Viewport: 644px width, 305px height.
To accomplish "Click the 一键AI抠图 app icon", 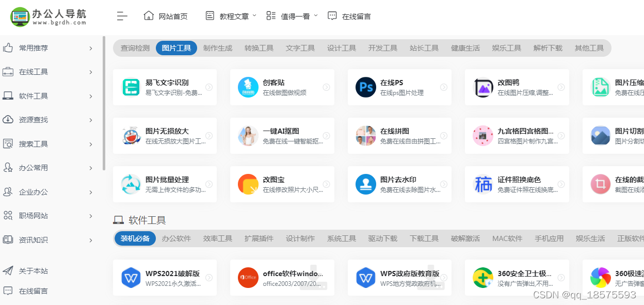I will 248,136.
